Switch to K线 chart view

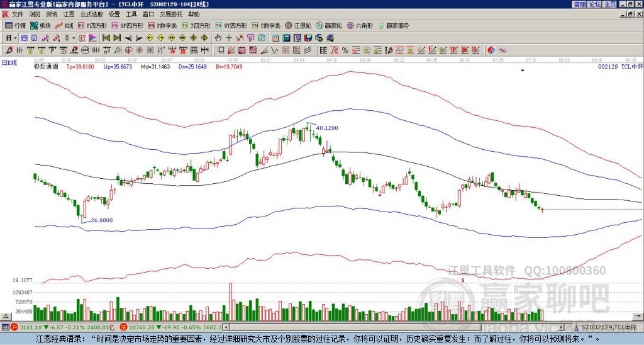[64, 25]
